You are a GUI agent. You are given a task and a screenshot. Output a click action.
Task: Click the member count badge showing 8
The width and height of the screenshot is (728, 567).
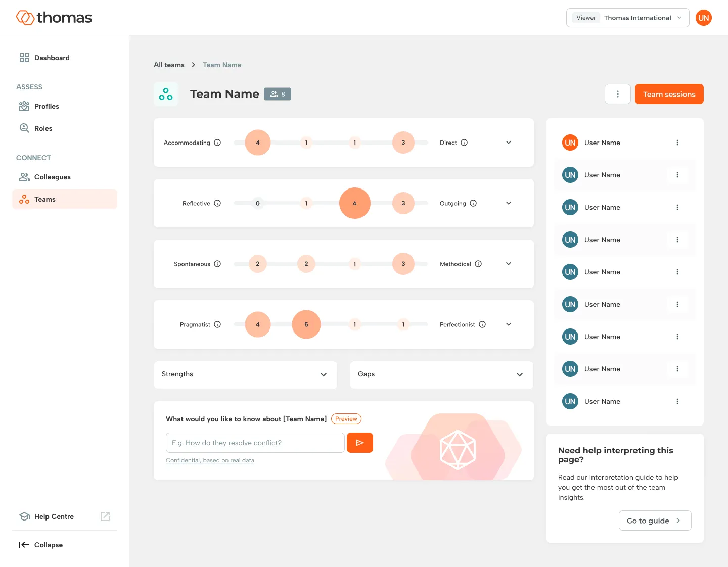coord(278,94)
